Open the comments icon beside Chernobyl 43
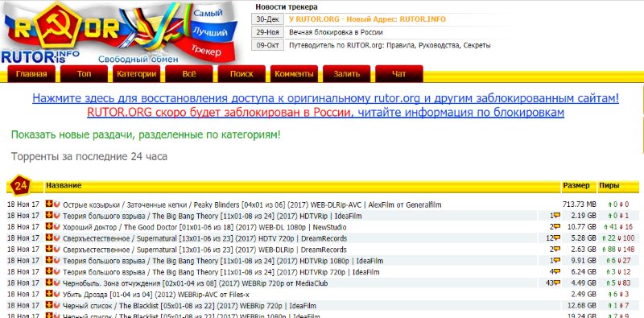 (x=557, y=283)
